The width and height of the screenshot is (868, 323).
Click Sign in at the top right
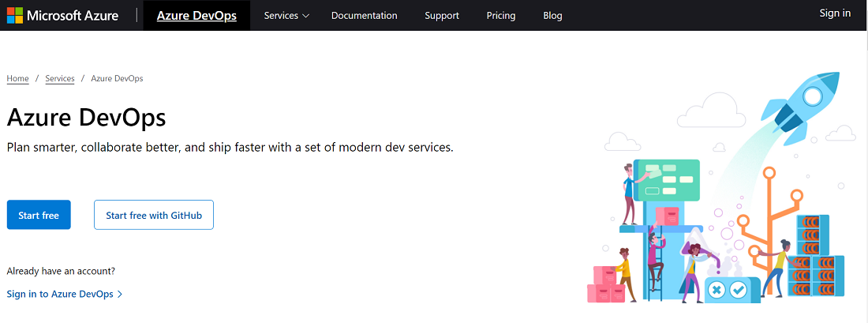(x=835, y=13)
